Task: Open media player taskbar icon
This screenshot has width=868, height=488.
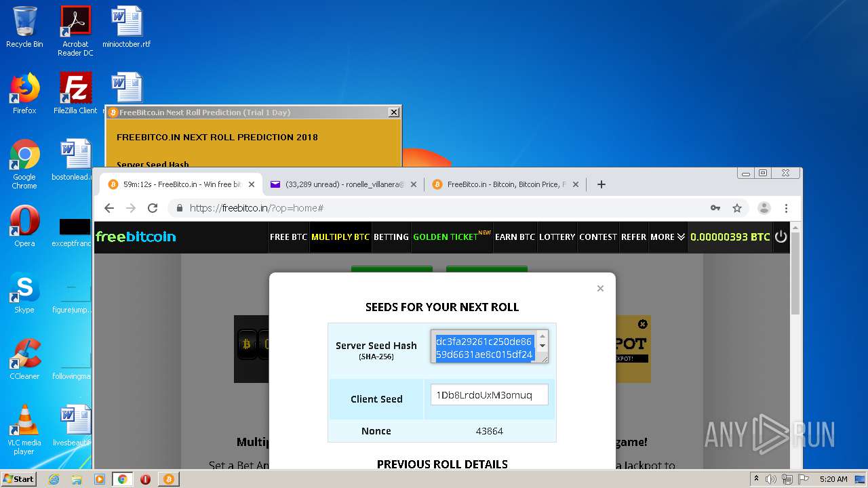Action: 100,479
